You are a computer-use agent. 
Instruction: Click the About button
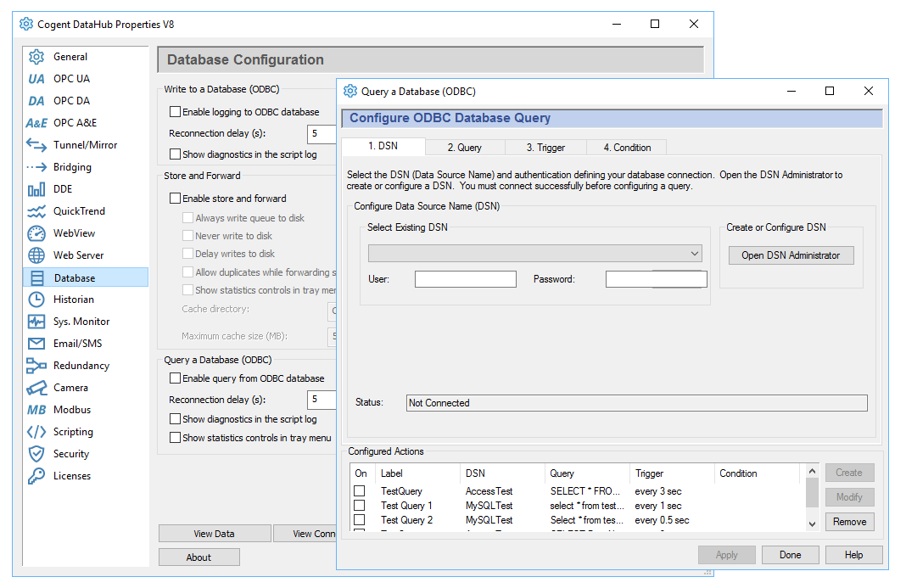[x=199, y=557]
